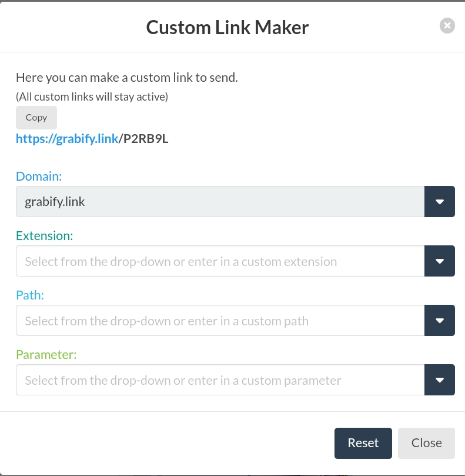Click the Custom Link Maker title
Screen dimensions: 465x476
tap(227, 27)
